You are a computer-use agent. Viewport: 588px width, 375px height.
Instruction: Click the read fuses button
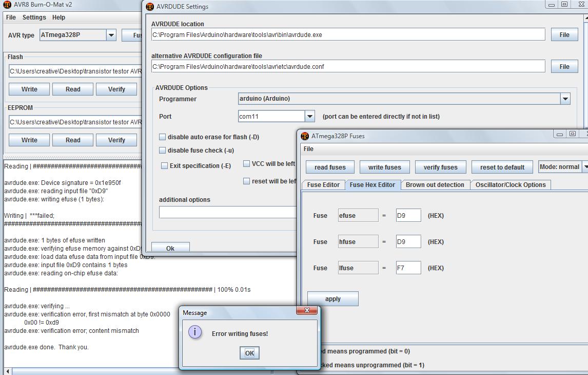click(x=330, y=167)
